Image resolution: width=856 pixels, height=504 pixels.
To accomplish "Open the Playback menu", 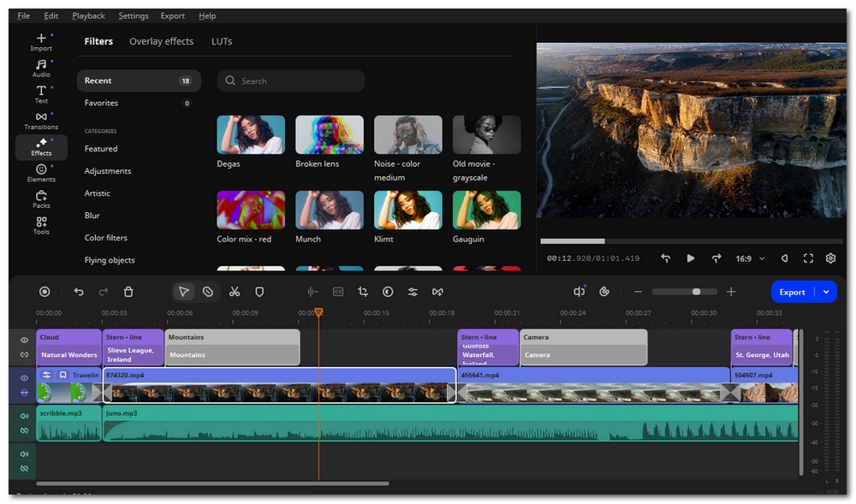I will click(88, 15).
